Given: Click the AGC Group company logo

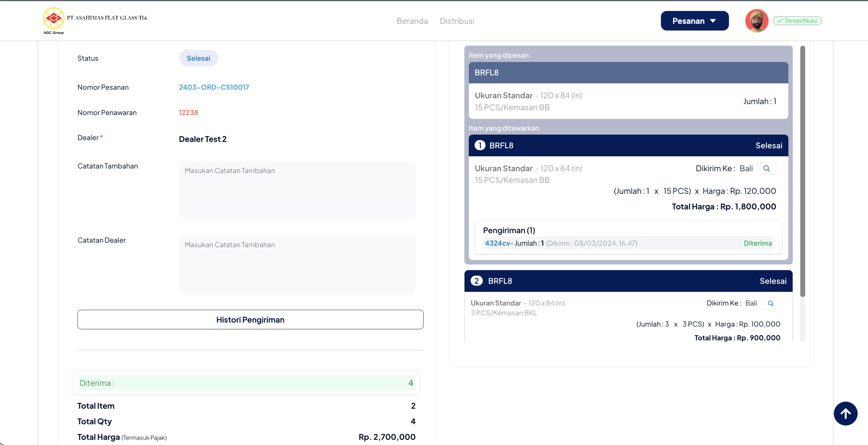Looking at the screenshot, I should click(54, 20).
